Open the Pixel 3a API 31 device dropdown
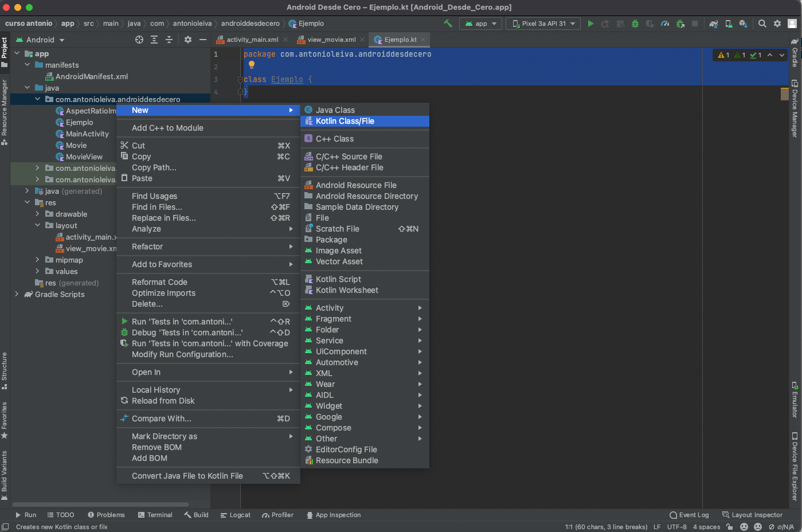This screenshot has height=532, width=802. coord(544,24)
